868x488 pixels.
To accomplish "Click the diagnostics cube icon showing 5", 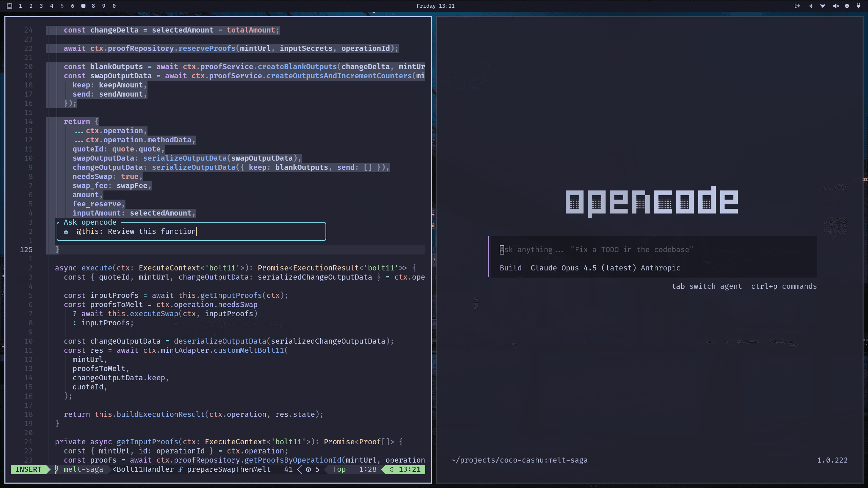I will pos(308,469).
